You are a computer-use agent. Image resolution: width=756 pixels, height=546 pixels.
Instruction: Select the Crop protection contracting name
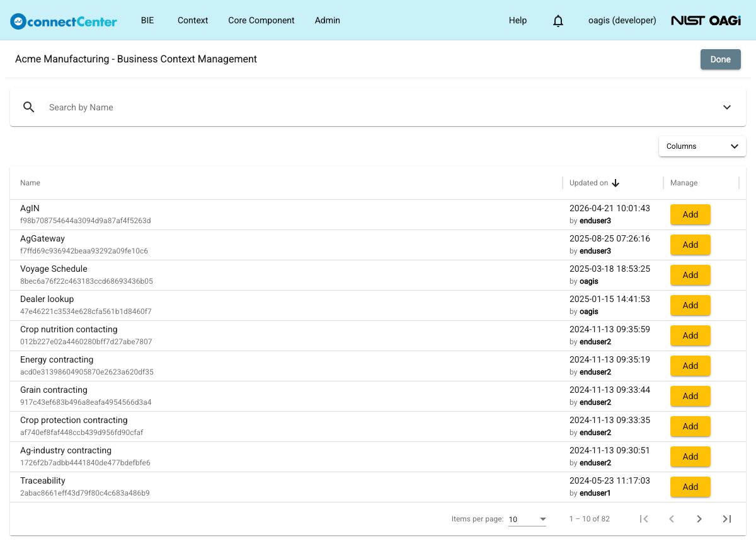click(74, 420)
